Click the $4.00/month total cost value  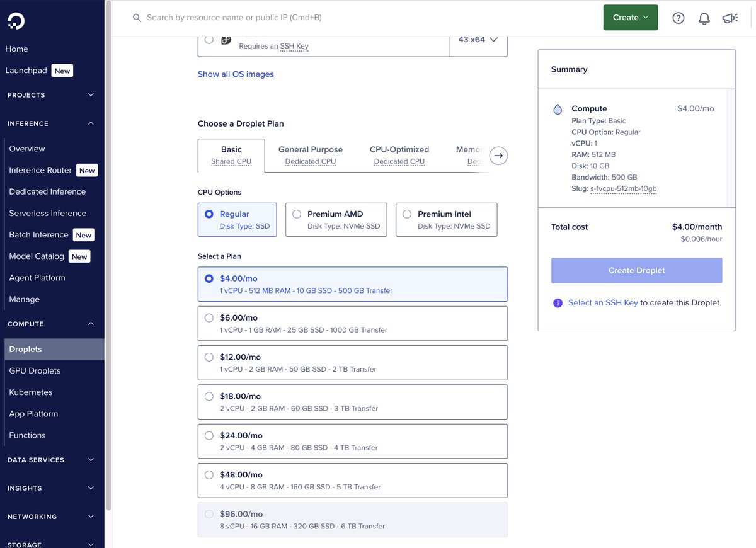(697, 227)
